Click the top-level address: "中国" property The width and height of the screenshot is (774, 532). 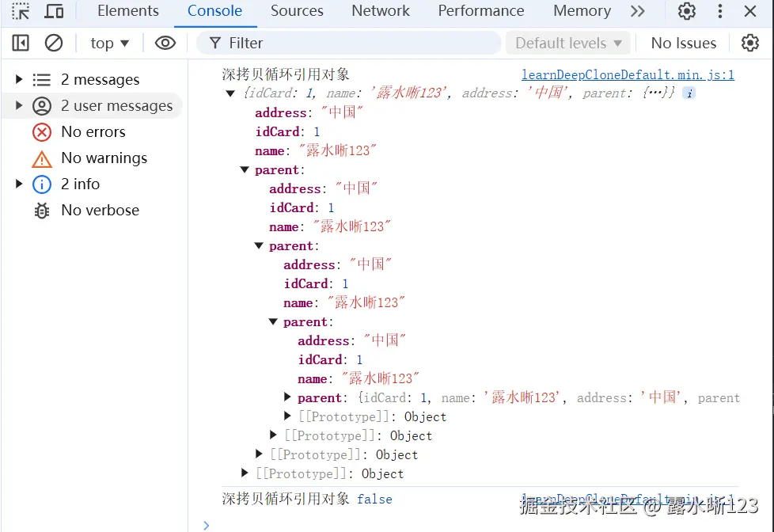(x=309, y=112)
